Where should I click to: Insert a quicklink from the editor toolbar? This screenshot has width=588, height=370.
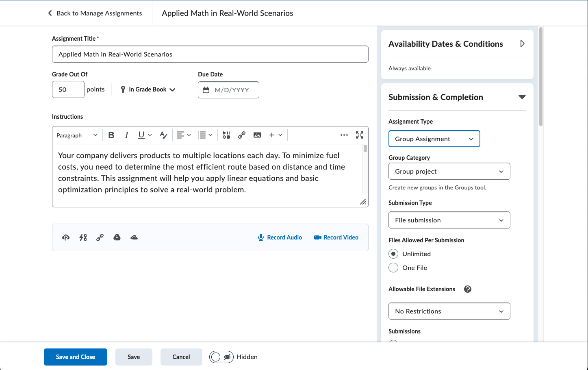(242, 135)
